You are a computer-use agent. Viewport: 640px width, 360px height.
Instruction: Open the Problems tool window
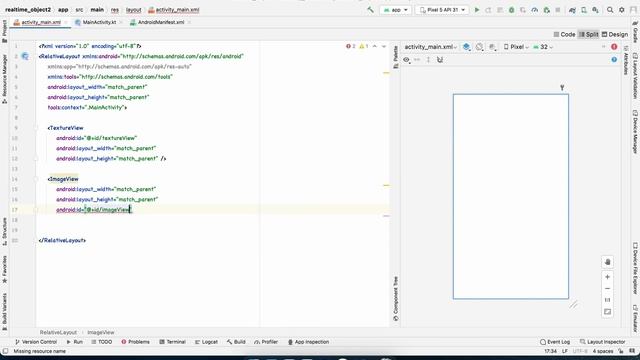[x=136, y=342]
